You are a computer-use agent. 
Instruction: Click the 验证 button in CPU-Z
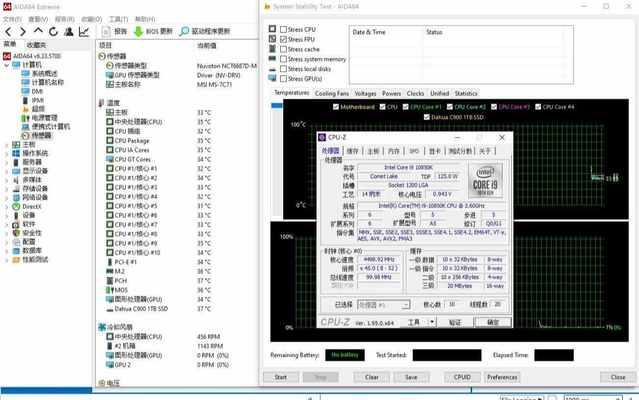[454, 322]
